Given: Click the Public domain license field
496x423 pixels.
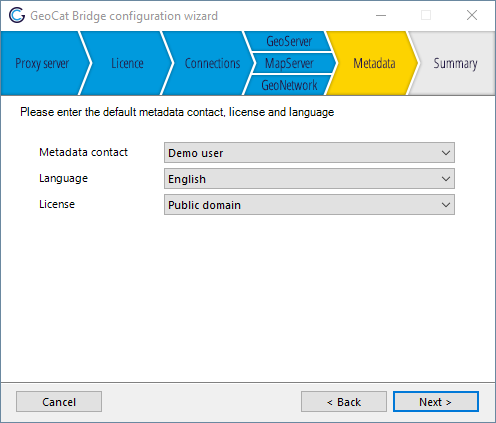Looking at the screenshot, I should [x=309, y=205].
